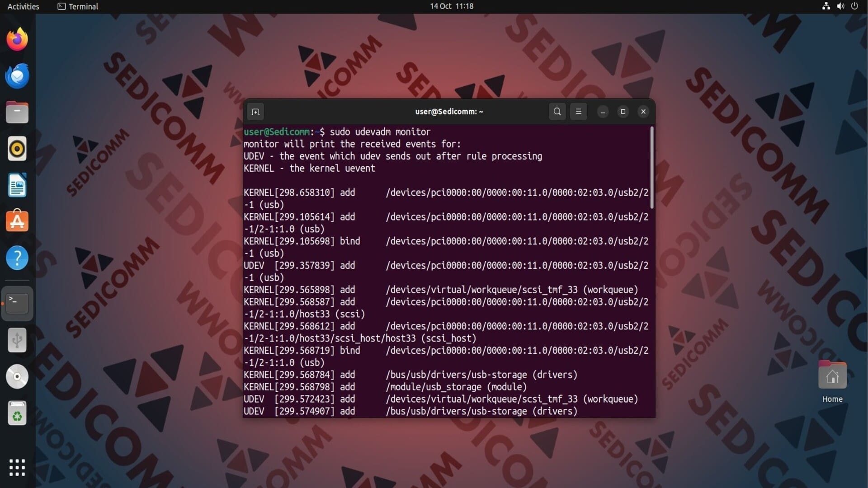Open the terminal hamburger menu

[x=578, y=112]
